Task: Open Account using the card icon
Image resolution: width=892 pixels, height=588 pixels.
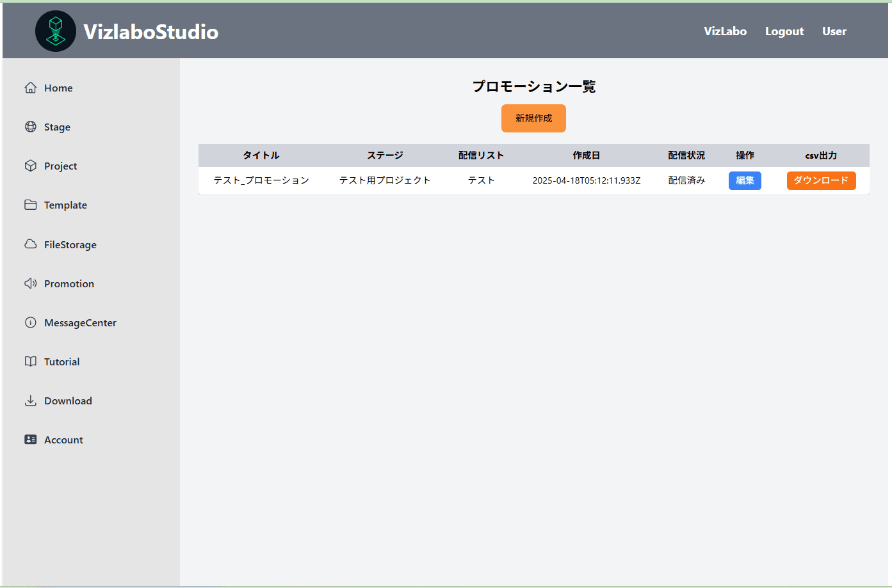Action: point(30,439)
